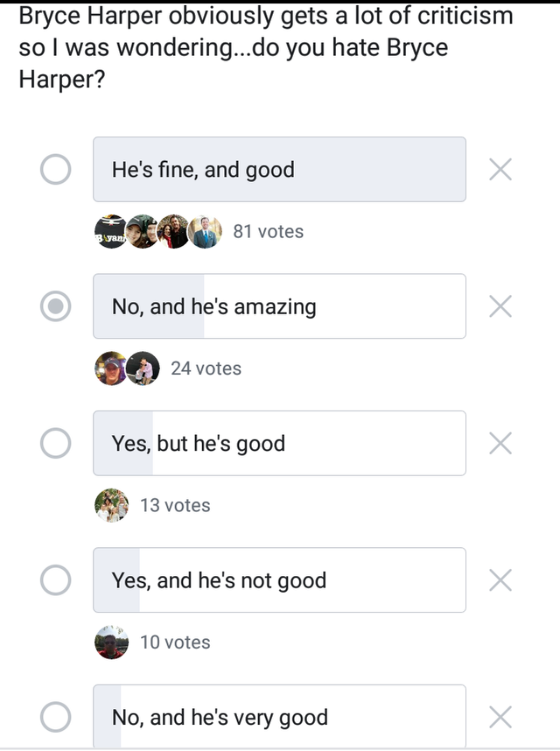Tap the voter avatar beside 10 votes
The width and height of the screenshot is (560, 751).
[x=111, y=642]
